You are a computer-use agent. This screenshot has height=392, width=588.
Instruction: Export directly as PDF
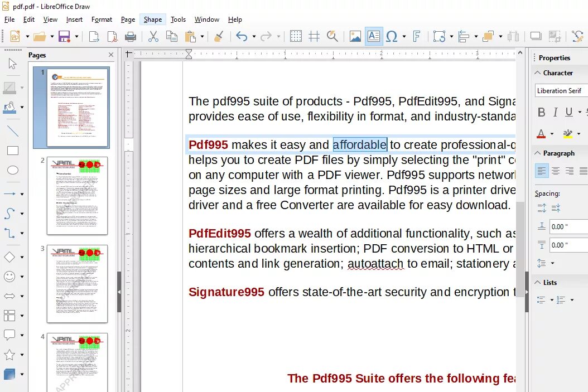coord(112,36)
